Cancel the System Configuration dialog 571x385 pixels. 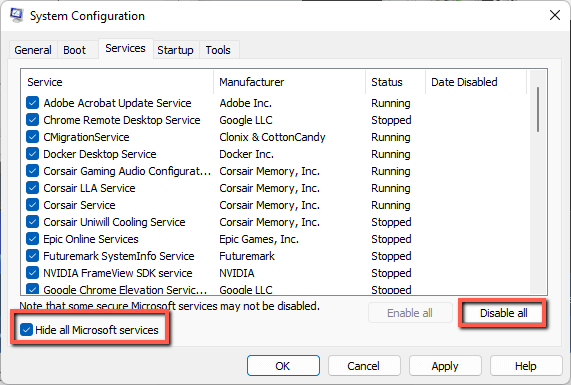pos(364,366)
